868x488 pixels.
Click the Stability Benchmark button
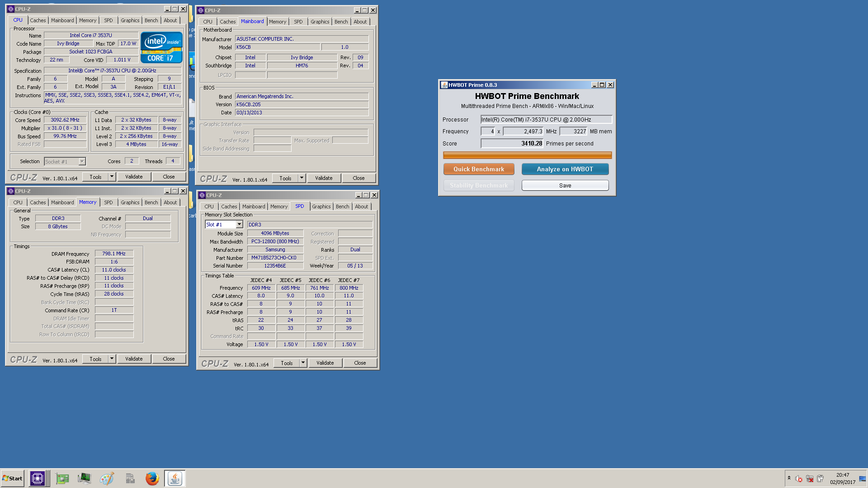pyautogui.click(x=479, y=185)
